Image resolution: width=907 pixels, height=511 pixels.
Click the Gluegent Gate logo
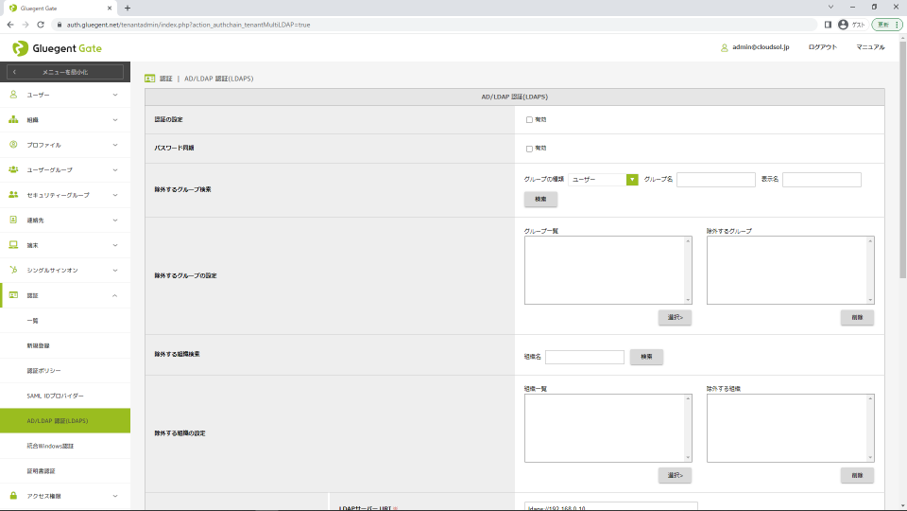[x=57, y=48]
